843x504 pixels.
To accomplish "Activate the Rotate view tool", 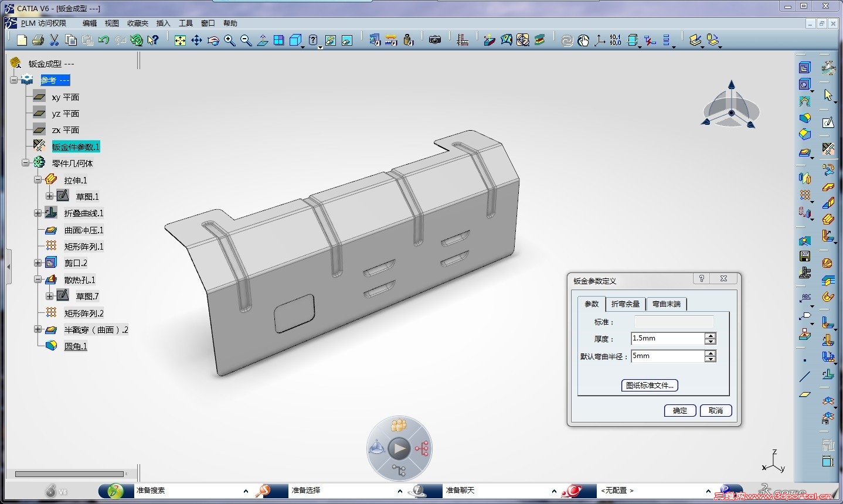I will tap(213, 40).
